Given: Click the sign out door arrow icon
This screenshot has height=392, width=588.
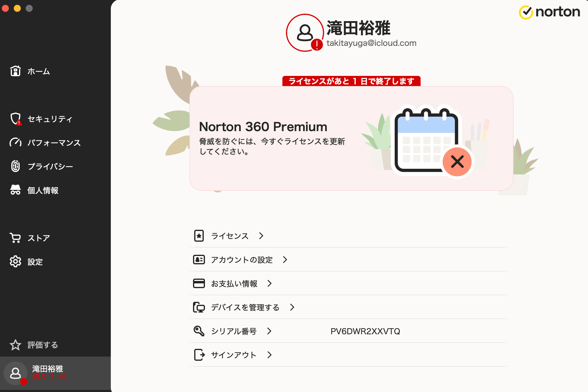Looking at the screenshot, I should pos(199,355).
